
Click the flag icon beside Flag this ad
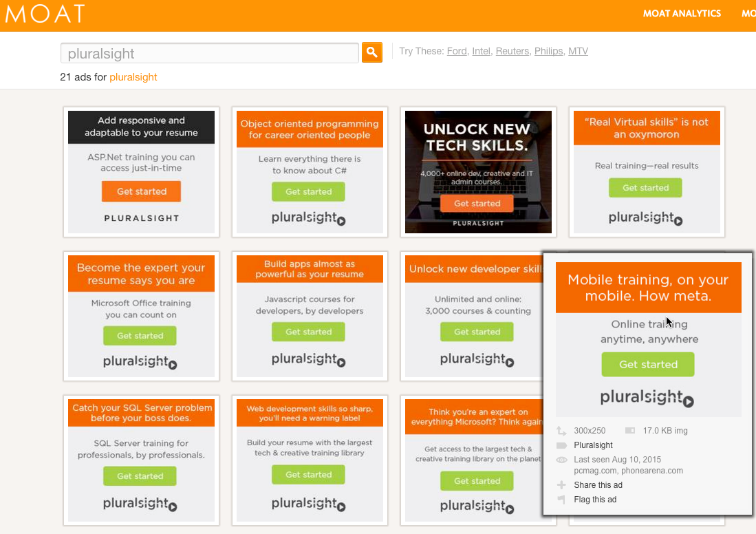[562, 500]
